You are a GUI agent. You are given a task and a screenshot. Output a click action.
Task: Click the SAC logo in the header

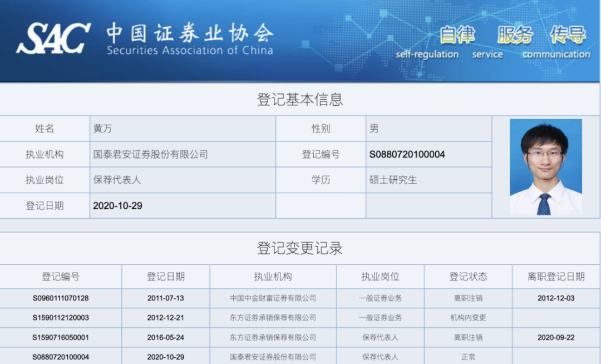pyautogui.click(x=53, y=38)
